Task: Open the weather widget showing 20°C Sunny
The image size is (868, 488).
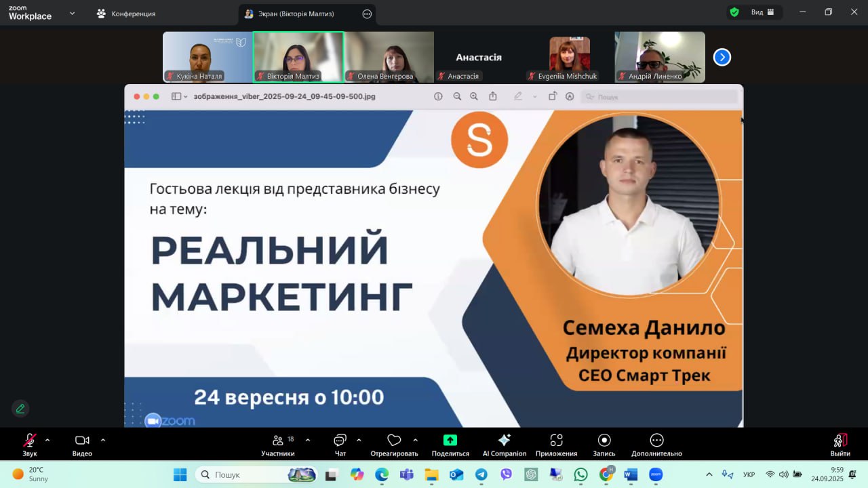Action: click(31, 474)
